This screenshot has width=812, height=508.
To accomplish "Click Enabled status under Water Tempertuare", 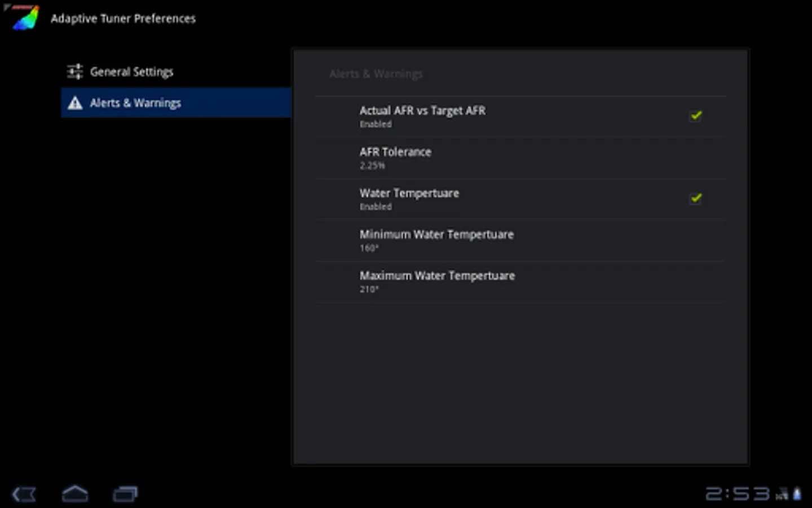I will [376, 207].
